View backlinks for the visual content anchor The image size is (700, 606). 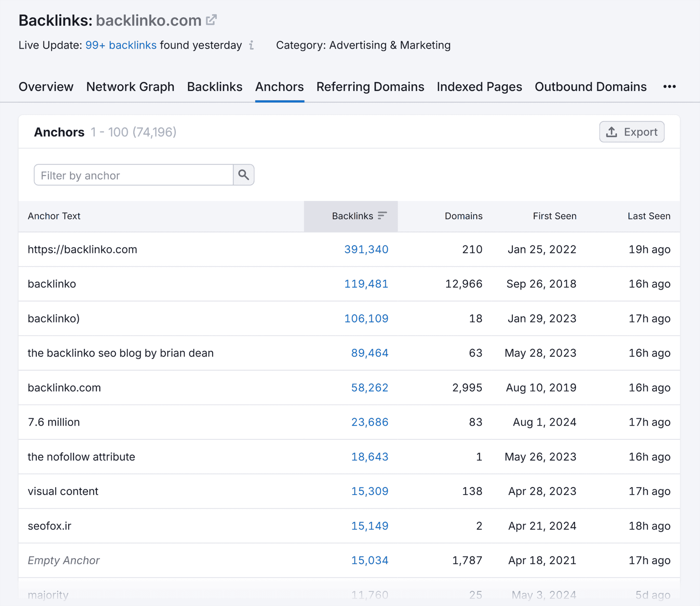pos(370,491)
